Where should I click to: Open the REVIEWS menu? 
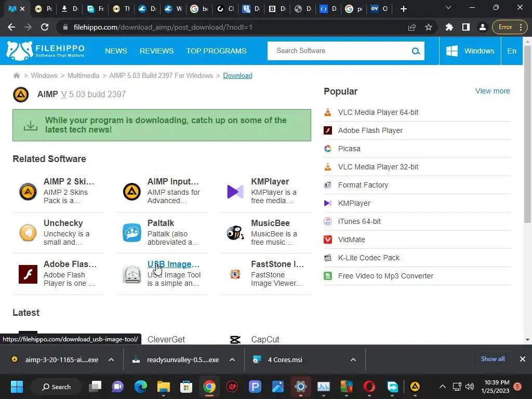[157, 51]
